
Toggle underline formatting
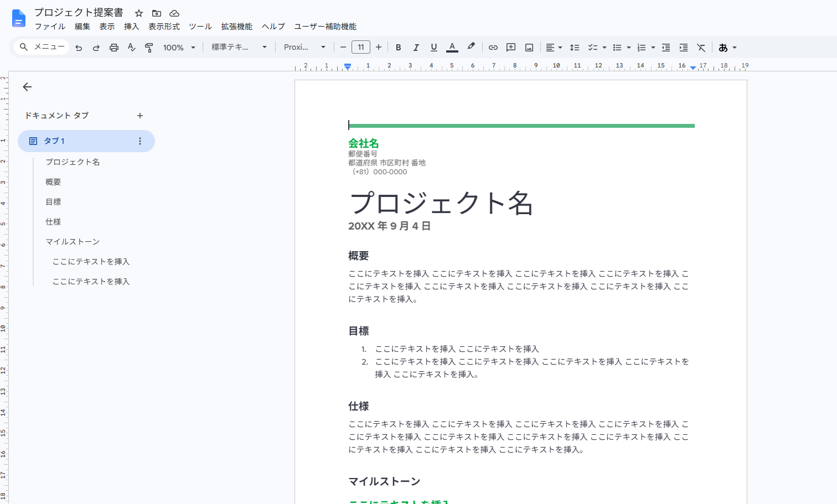pos(433,48)
